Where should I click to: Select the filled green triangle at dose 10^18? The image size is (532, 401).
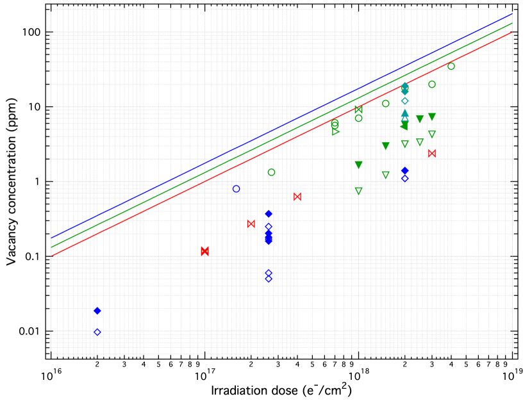pyautogui.click(x=359, y=165)
